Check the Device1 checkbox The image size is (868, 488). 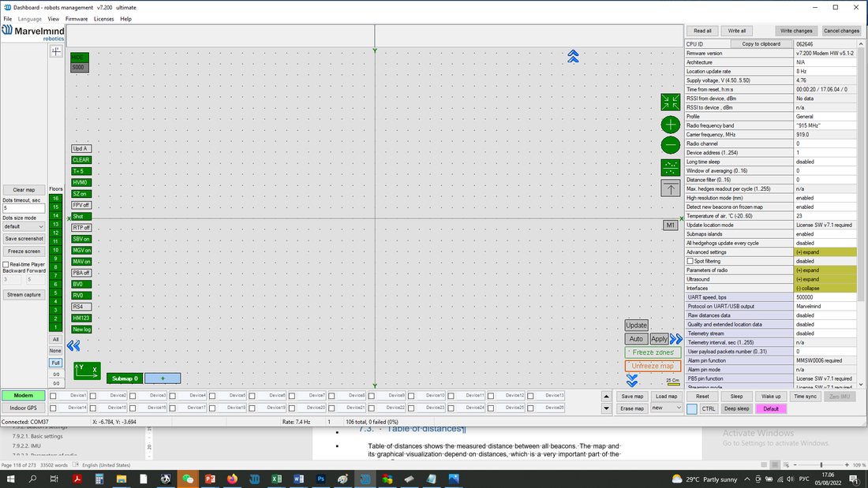53,396
